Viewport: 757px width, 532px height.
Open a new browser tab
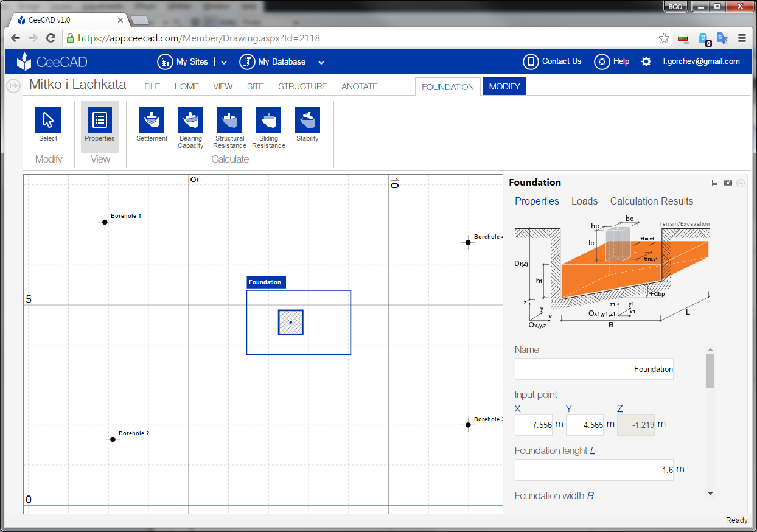tap(140, 20)
